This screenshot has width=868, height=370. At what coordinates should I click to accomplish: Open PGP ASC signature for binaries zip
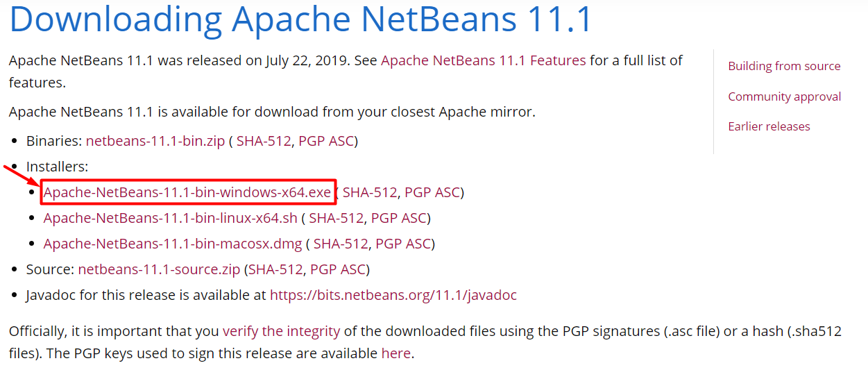(x=326, y=141)
